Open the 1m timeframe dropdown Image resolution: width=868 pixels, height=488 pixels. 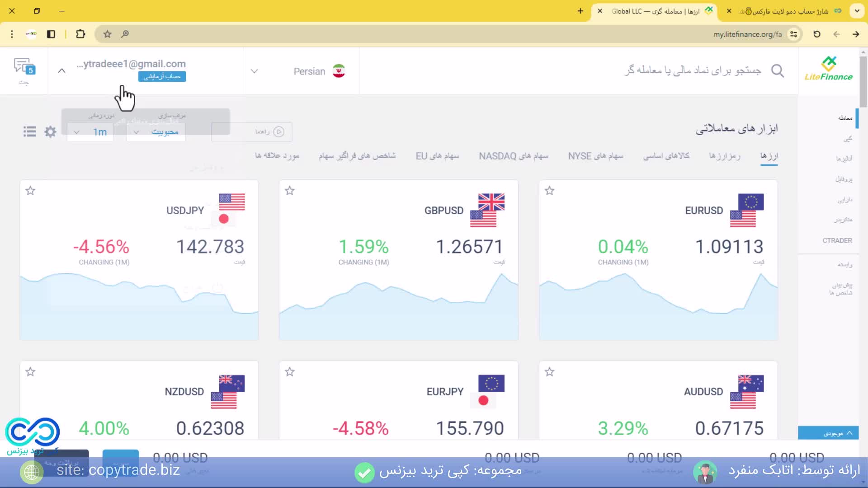pos(90,132)
